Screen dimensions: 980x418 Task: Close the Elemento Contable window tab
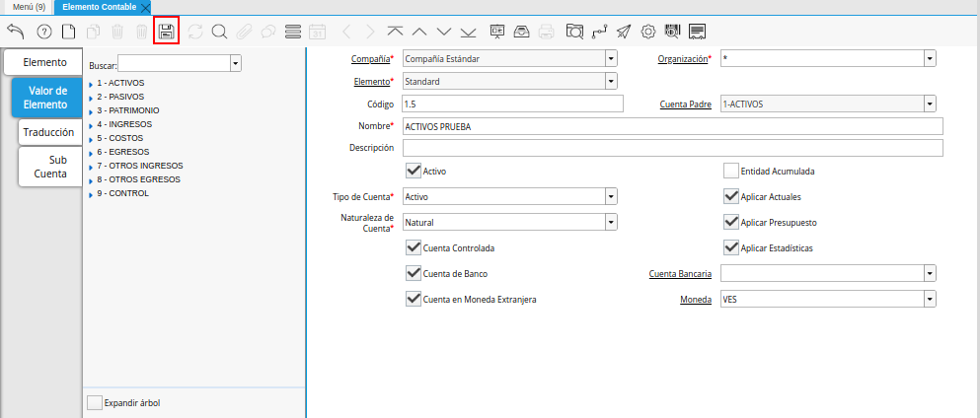click(146, 7)
